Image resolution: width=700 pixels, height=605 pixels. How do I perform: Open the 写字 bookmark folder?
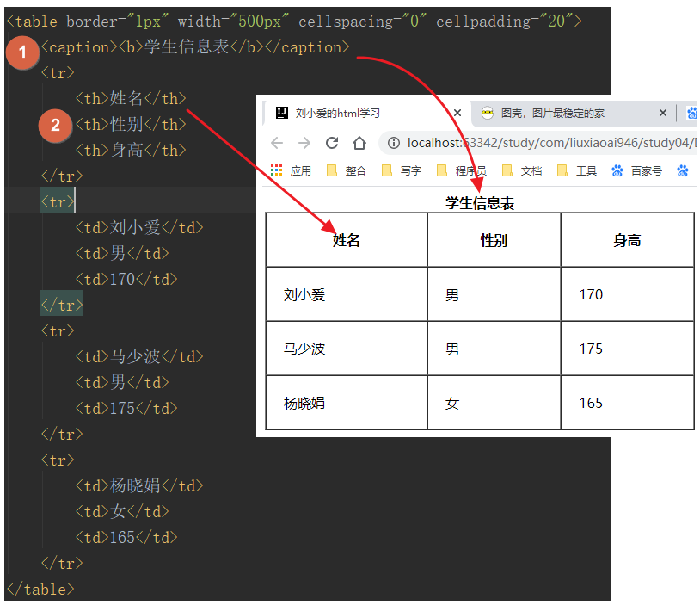tap(402, 170)
